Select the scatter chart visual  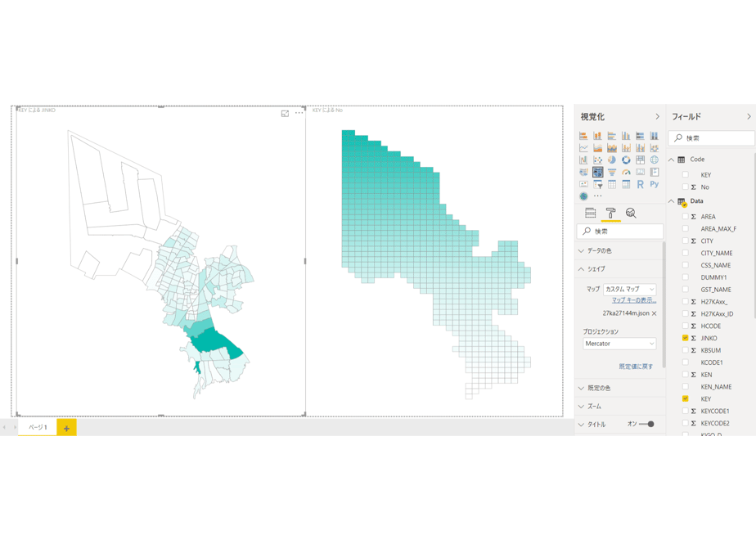(x=597, y=160)
